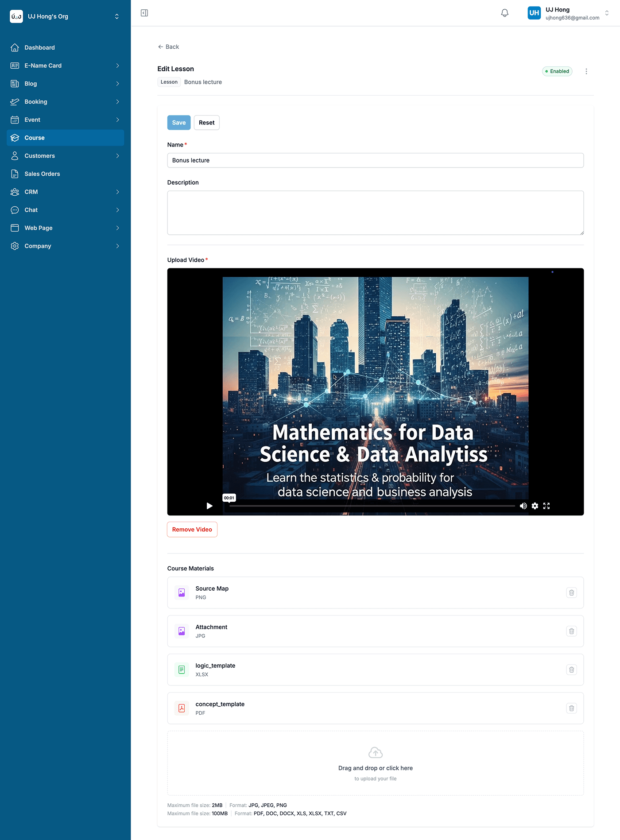Click the Remove Video button
Viewport: 620px width, 840px height.
click(192, 530)
